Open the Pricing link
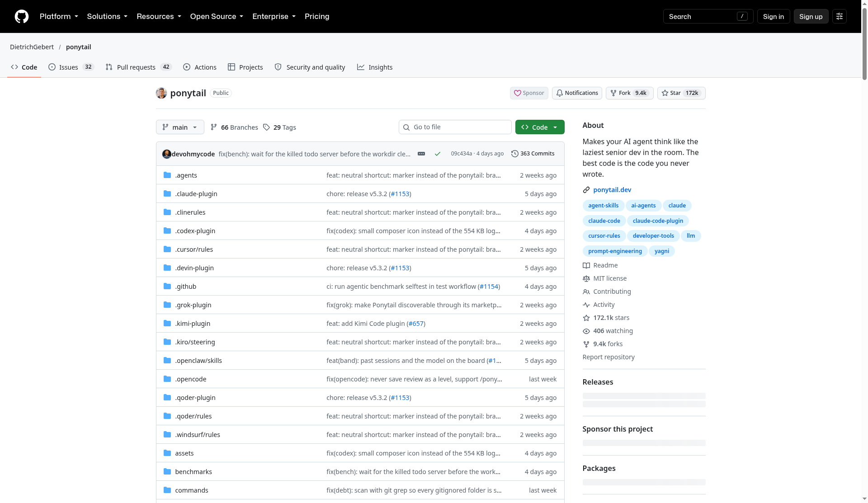Screen dimensions: 868x503 click(317, 16)
